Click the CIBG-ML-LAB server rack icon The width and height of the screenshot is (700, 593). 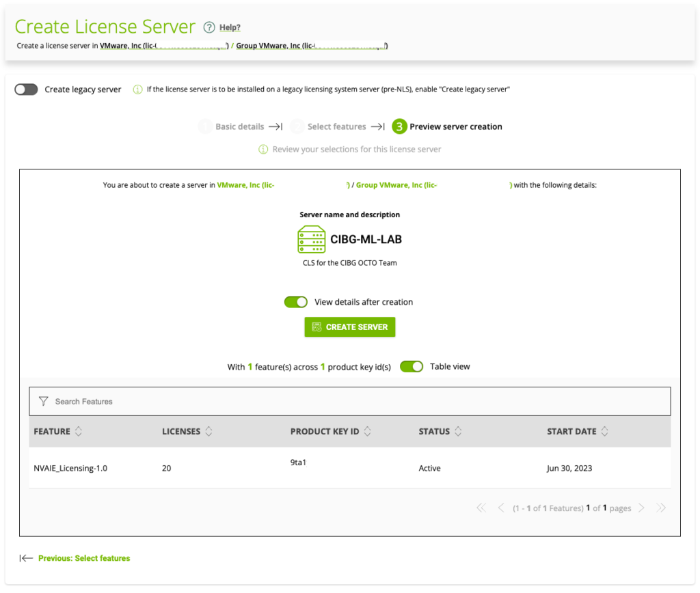pos(312,240)
